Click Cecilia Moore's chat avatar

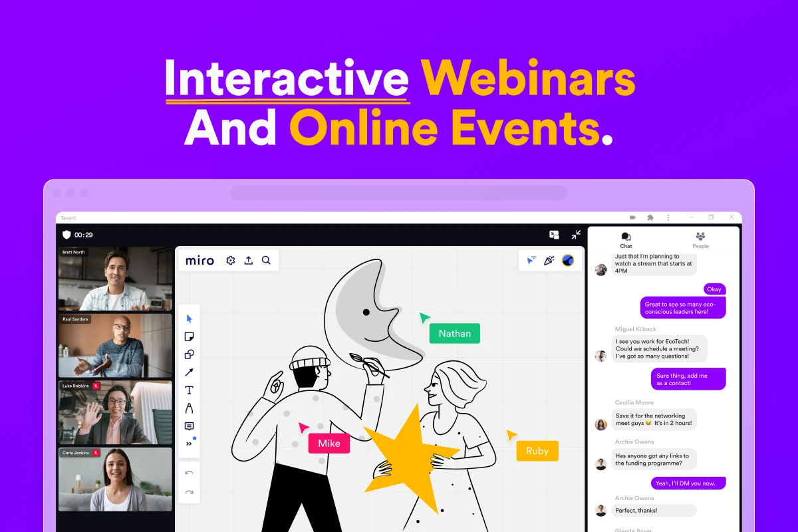coord(601,424)
